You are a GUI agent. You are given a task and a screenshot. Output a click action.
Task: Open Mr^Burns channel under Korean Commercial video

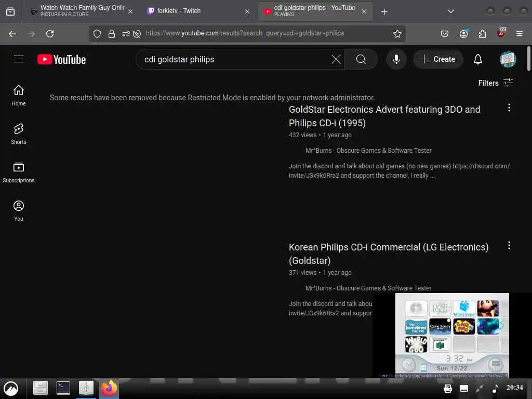368,288
